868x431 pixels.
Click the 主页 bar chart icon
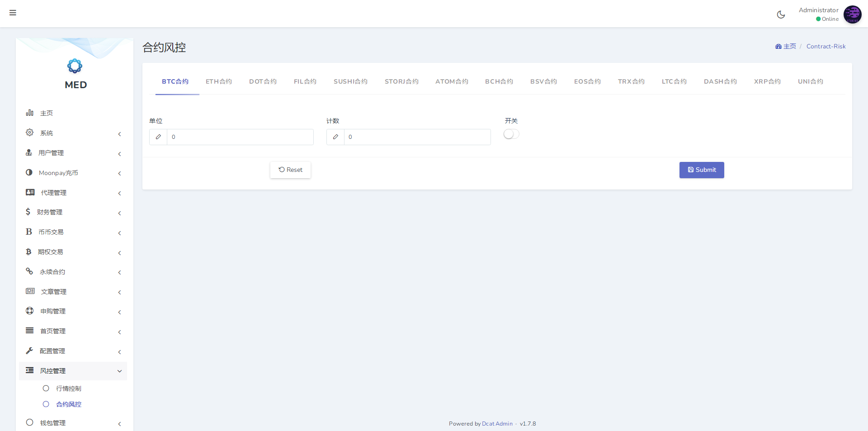(x=30, y=113)
